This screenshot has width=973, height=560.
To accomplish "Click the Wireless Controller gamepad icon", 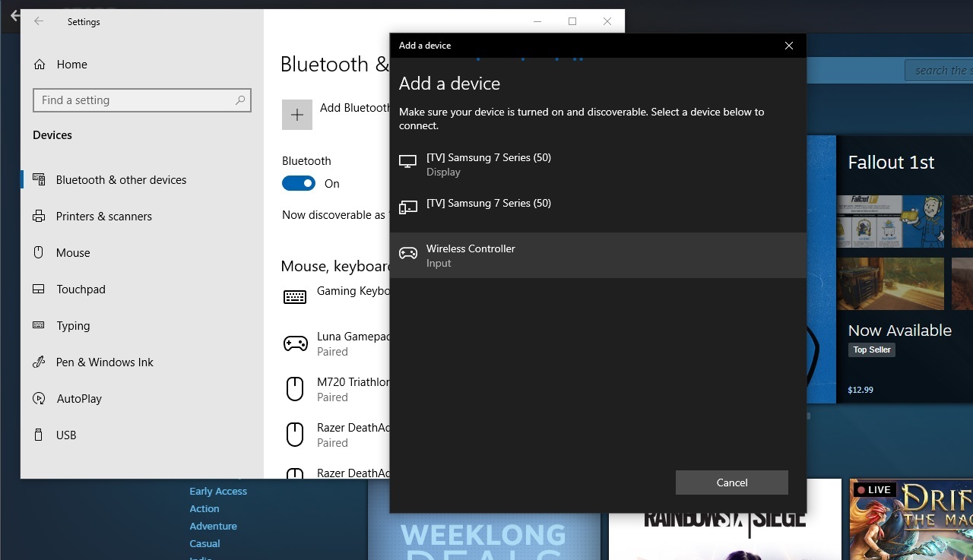I will pos(408,254).
